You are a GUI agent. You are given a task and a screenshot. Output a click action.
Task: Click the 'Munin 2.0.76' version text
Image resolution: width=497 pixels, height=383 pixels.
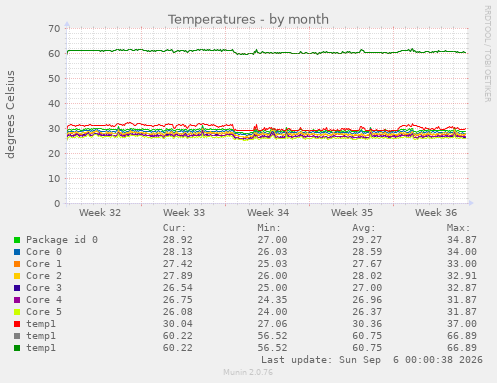248,372
